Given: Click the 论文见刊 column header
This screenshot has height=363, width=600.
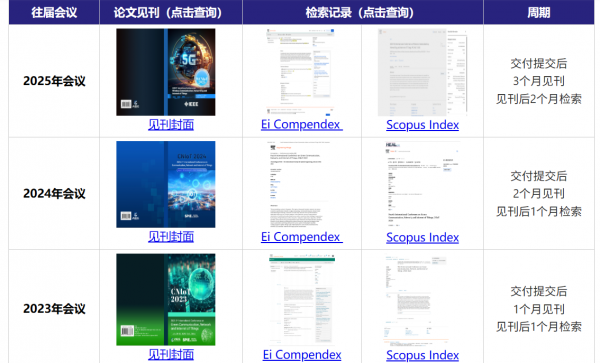Looking at the screenshot, I should tap(171, 12).
